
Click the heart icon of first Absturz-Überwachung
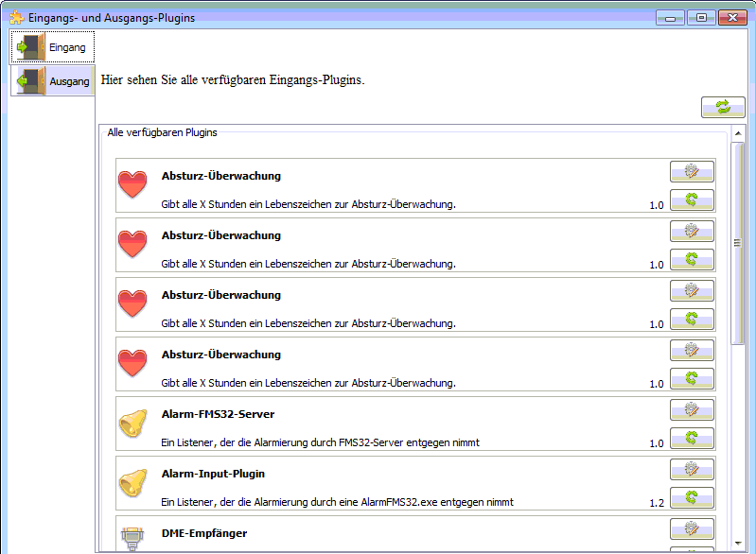tap(132, 185)
